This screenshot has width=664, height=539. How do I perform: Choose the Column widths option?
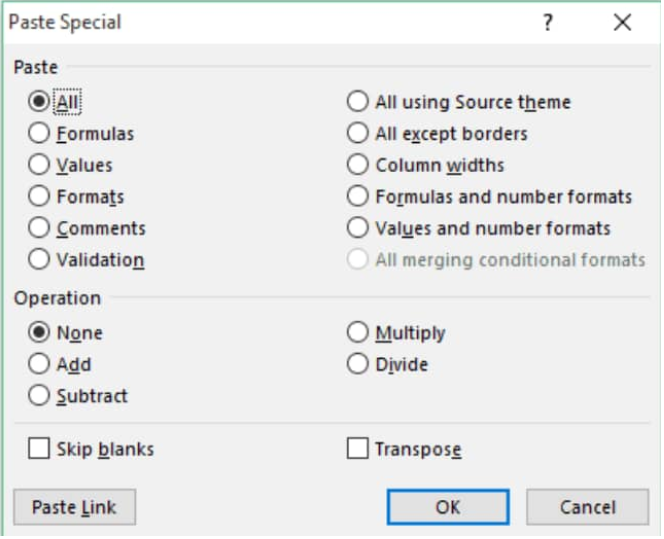359,165
